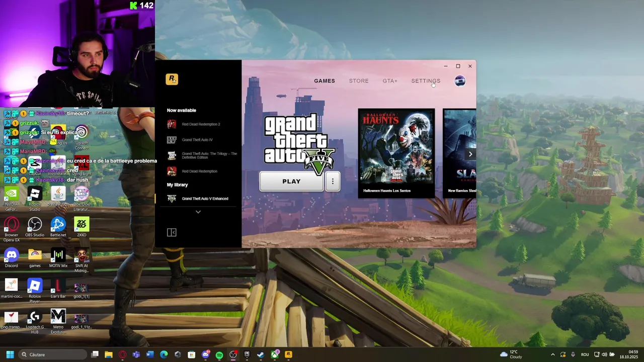Open Spotify from the taskbar
Image resolution: width=644 pixels, height=362 pixels.
coord(219,354)
